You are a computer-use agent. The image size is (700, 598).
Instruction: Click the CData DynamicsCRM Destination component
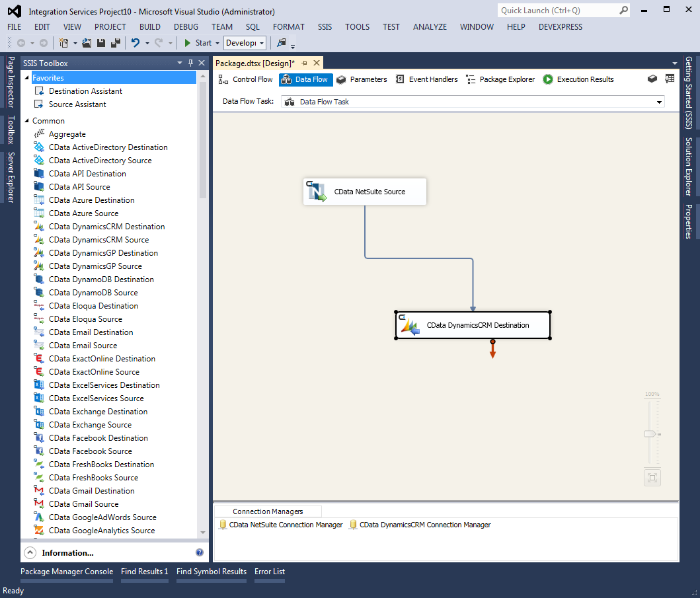pyautogui.click(x=473, y=325)
